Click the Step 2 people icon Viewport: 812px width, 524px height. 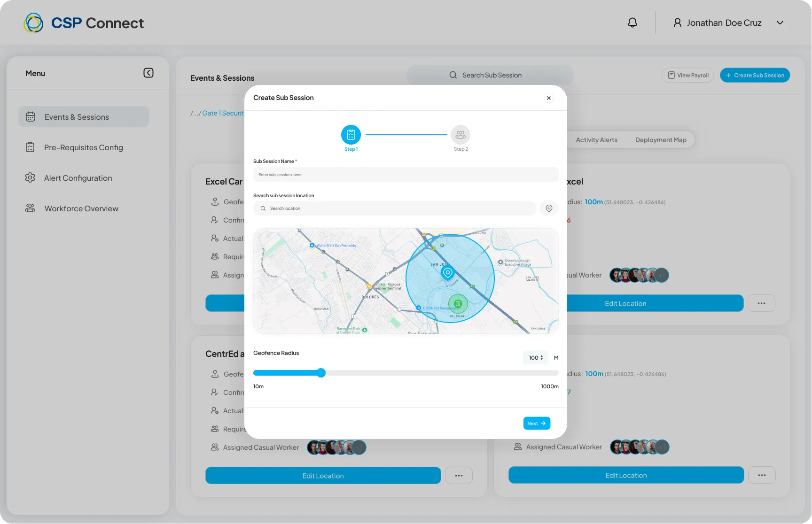pos(461,135)
